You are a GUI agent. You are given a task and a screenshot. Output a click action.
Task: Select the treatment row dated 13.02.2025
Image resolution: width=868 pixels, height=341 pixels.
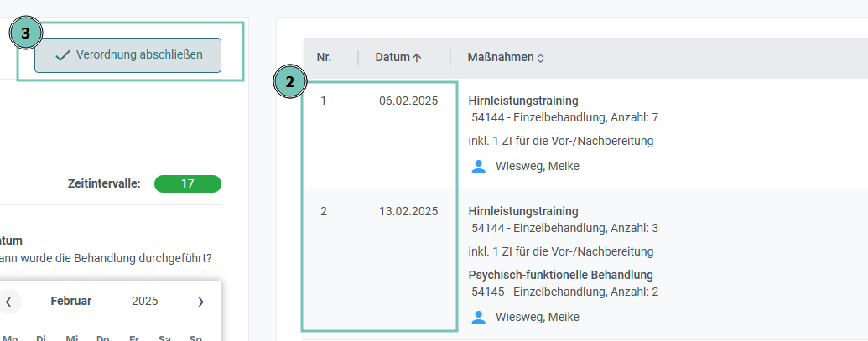click(x=585, y=264)
